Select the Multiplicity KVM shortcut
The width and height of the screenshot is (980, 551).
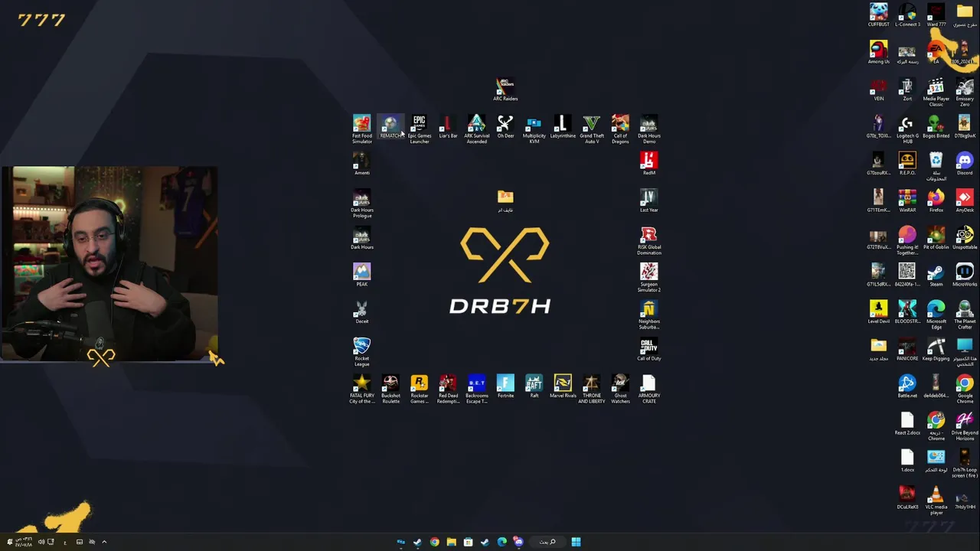[534, 129]
